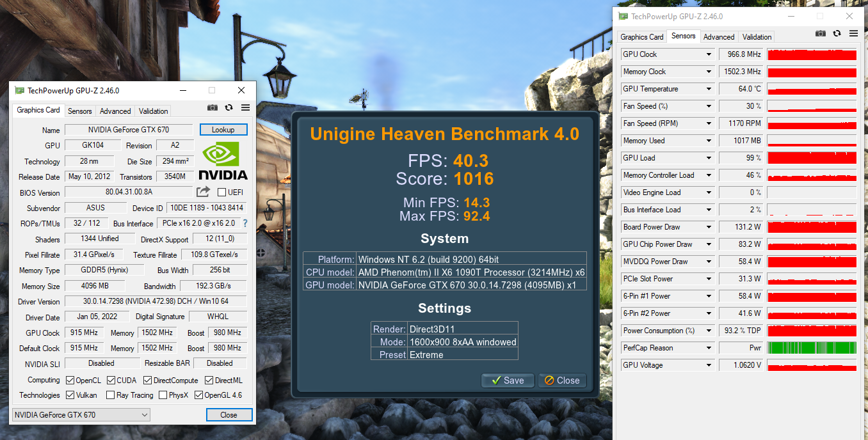Toggle the OpenGL 4.6 checkbox
The image size is (868, 440).
tap(198, 395)
